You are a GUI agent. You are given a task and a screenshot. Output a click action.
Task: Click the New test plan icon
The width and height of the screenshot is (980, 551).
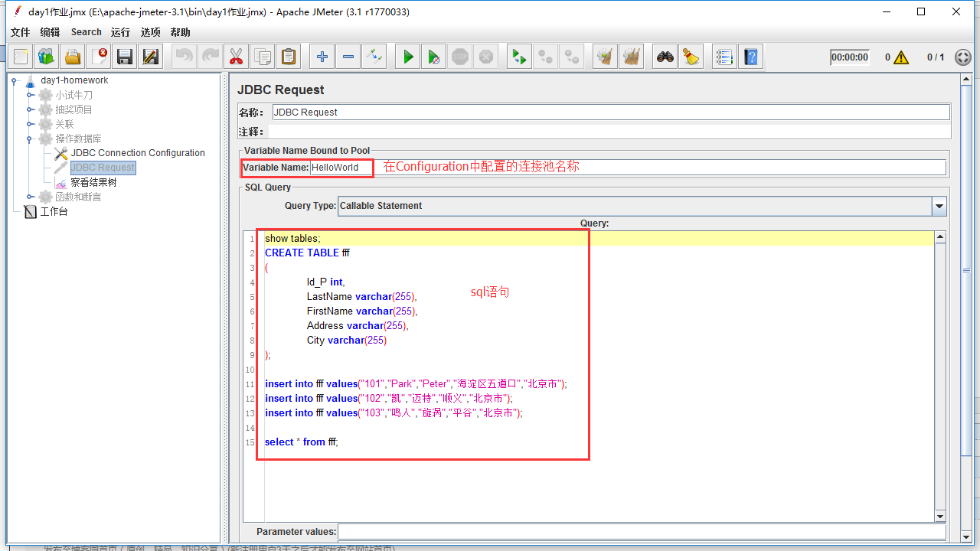point(21,57)
